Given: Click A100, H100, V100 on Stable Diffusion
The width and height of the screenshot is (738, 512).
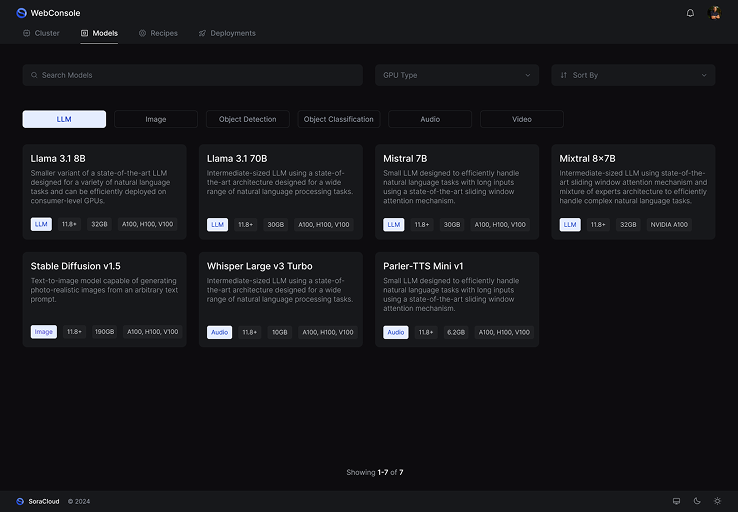Looking at the screenshot, I should pyautogui.click(x=152, y=332).
